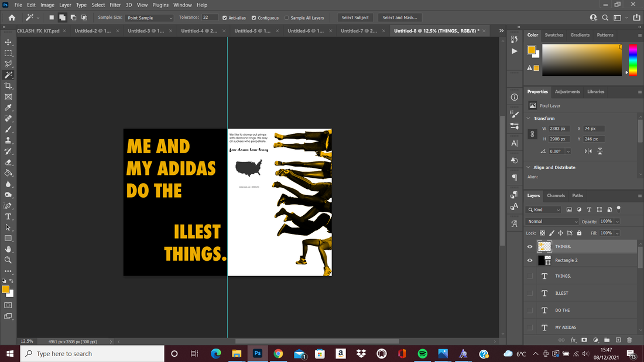The width and height of the screenshot is (644, 362).
Task: Click the foreground color swatch in toolbar
Action: 6,289
